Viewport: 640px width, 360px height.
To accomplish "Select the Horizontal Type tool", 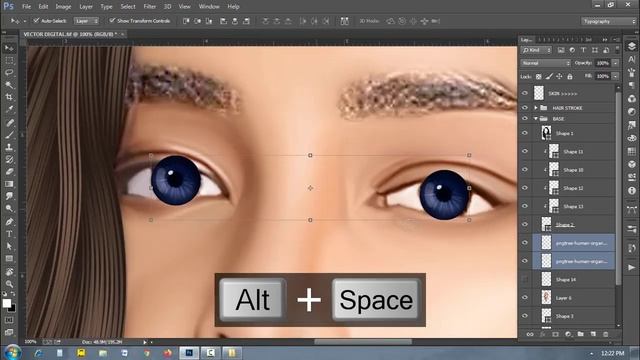I will click(9, 234).
